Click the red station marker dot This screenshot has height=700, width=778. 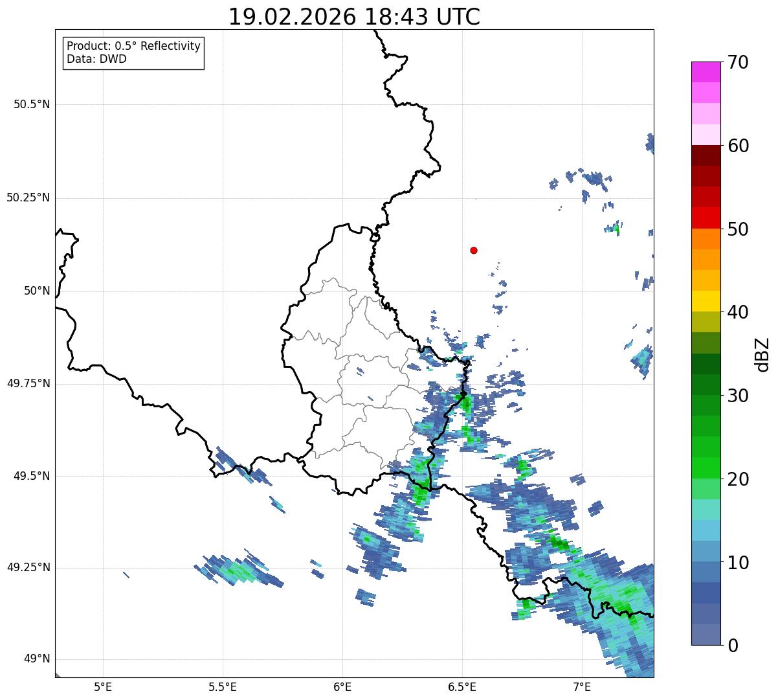click(x=474, y=250)
